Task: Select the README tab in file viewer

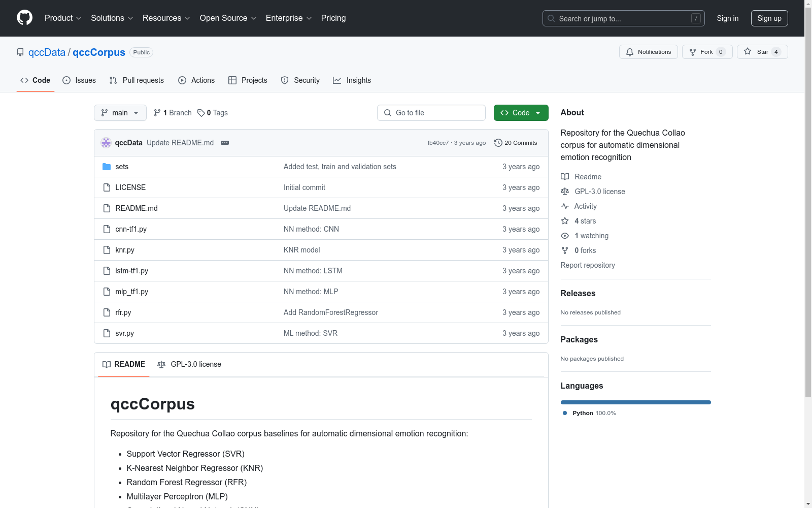Action: click(x=124, y=364)
